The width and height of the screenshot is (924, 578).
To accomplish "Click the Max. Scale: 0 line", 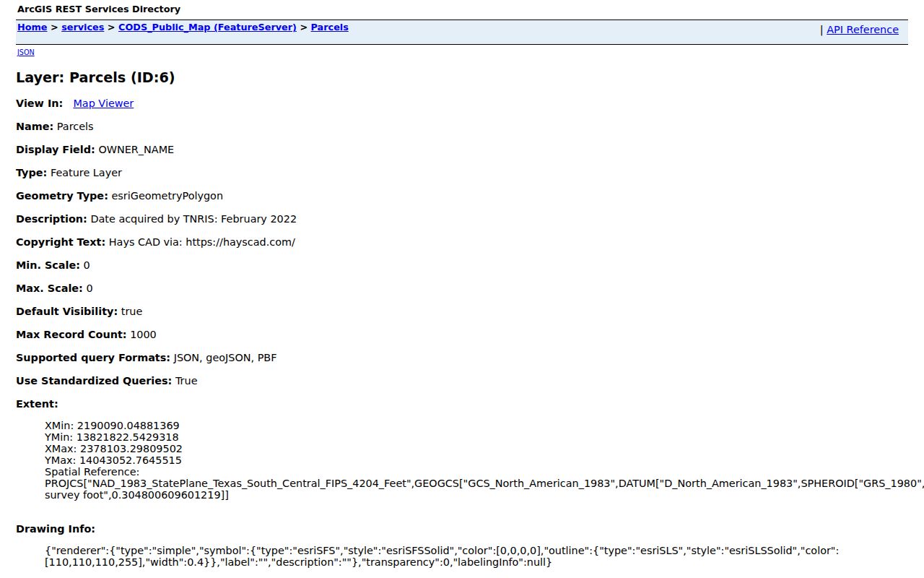I will tap(54, 288).
